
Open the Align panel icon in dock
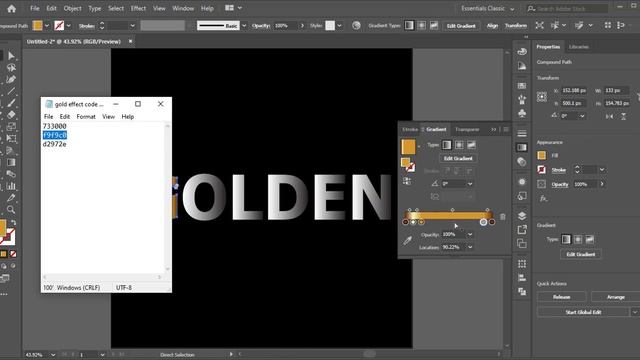point(522,278)
